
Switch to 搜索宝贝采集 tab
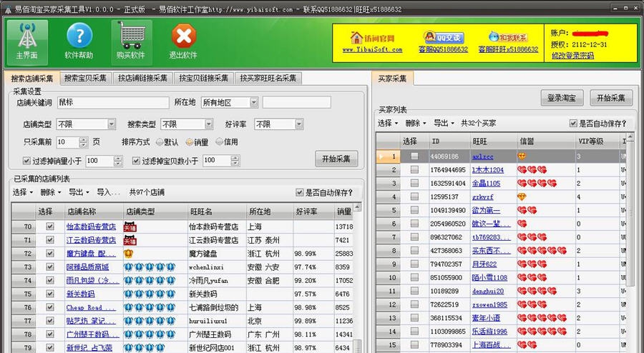coord(85,79)
